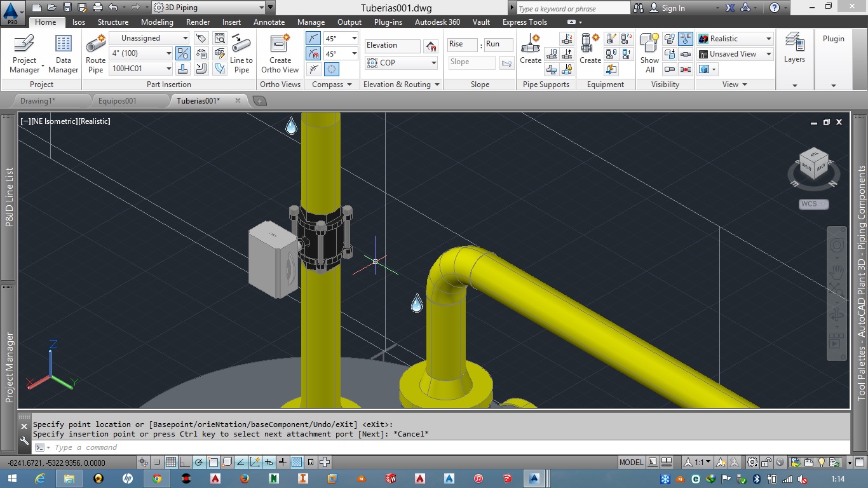Toggle ortho mode in status bar
The height and width of the screenshot is (488, 868).
(185, 462)
